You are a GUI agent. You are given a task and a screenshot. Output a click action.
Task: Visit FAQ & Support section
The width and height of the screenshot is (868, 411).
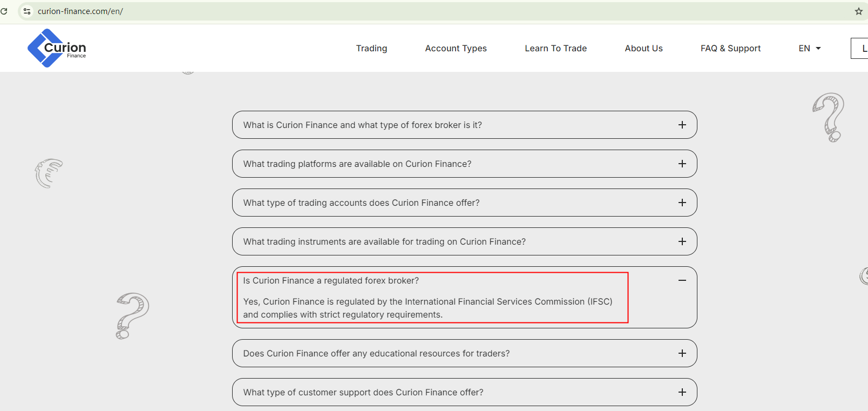(x=730, y=48)
